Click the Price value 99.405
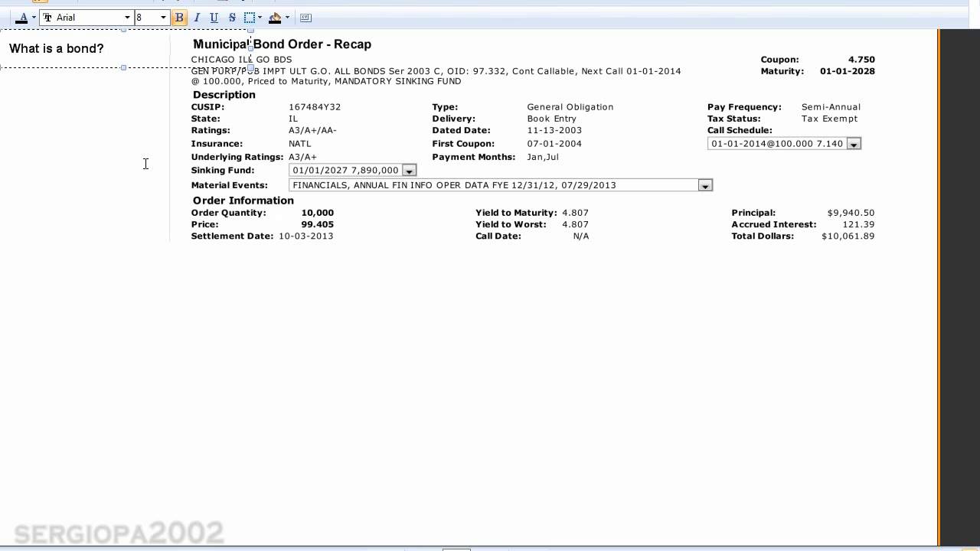The width and height of the screenshot is (980, 551). [x=318, y=224]
